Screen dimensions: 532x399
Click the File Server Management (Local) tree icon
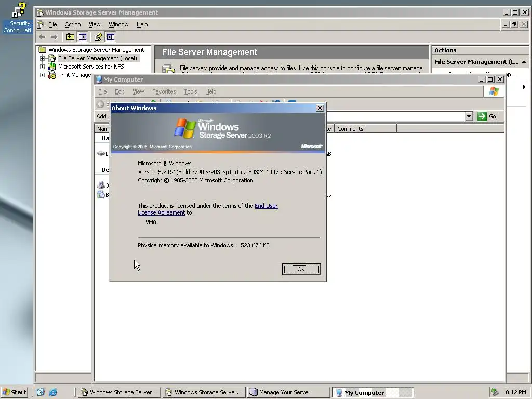(52, 58)
